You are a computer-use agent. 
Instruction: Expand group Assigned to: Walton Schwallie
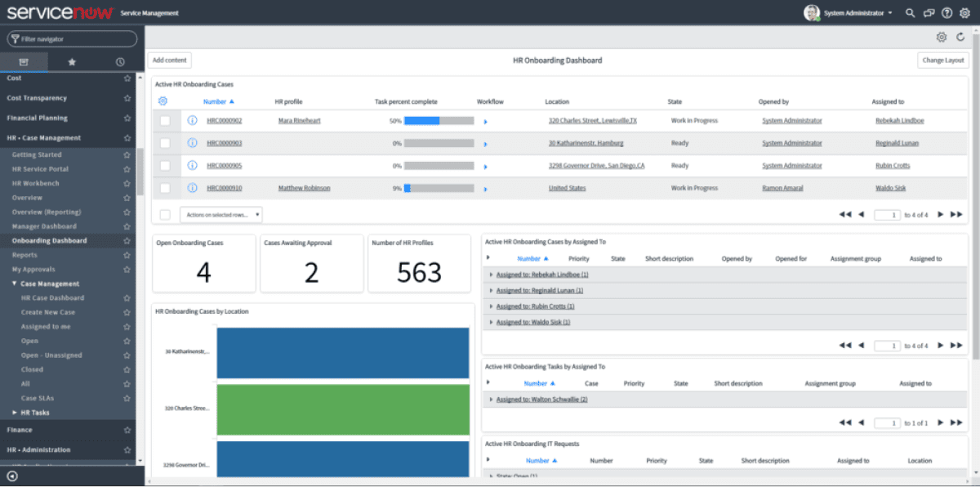click(x=491, y=400)
